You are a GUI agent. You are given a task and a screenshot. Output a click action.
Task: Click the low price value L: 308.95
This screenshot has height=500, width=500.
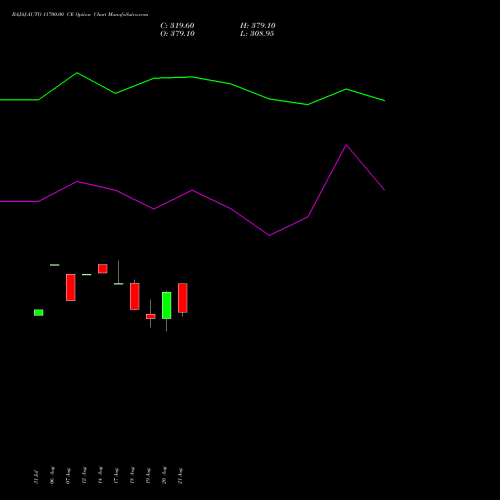[x=257, y=34]
